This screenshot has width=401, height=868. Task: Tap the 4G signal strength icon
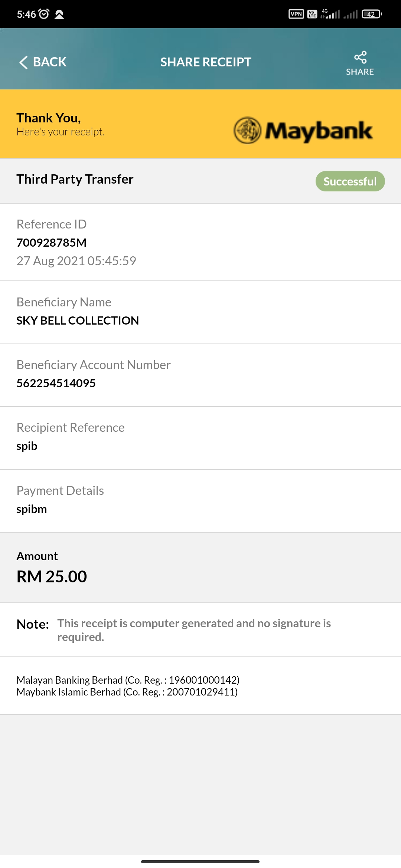(330, 14)
